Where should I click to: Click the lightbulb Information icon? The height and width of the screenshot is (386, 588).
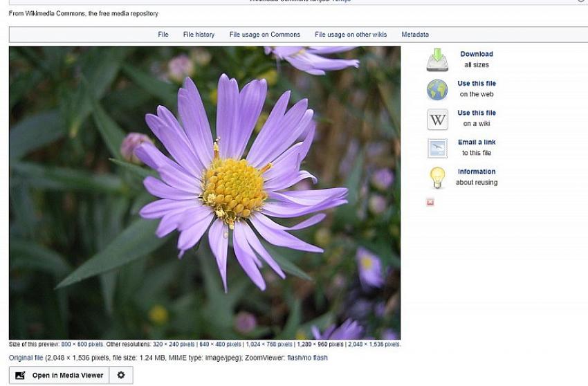437,178
